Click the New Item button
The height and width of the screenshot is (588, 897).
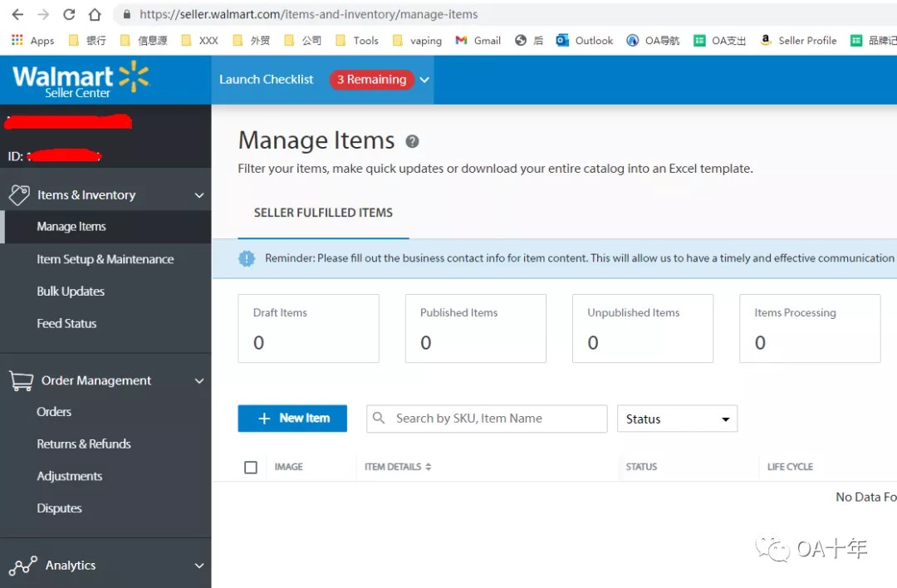[x=292, y=418]
